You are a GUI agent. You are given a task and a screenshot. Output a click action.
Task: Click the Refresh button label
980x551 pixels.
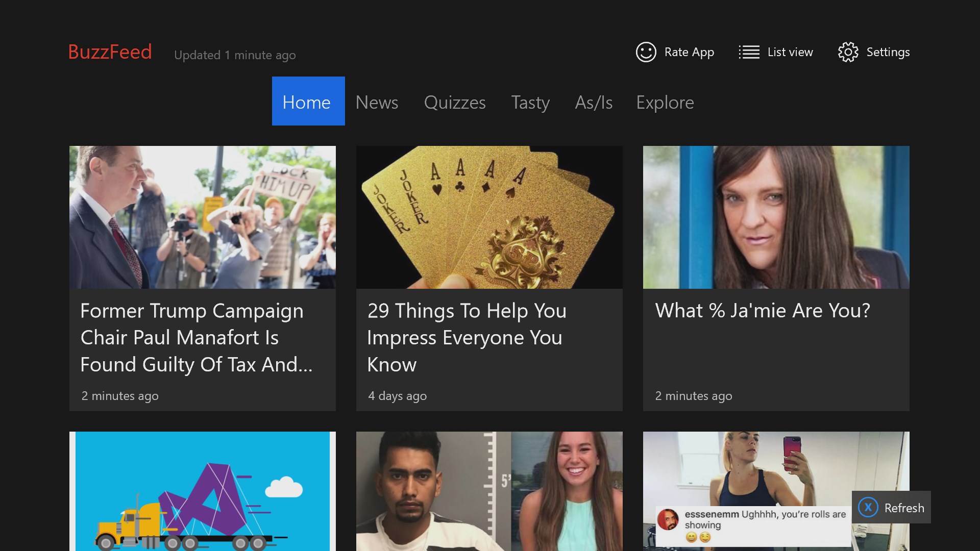pyautogui.click(x=903, y=508)
